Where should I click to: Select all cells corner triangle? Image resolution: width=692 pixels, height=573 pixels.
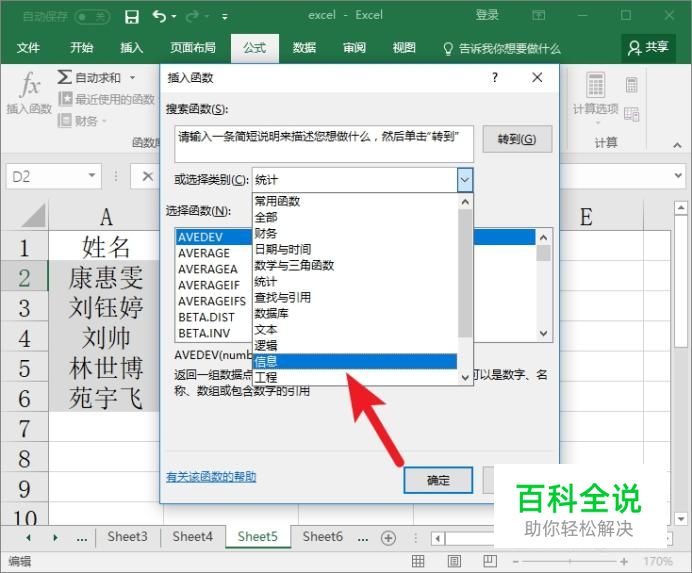click(x=34, y=216)
